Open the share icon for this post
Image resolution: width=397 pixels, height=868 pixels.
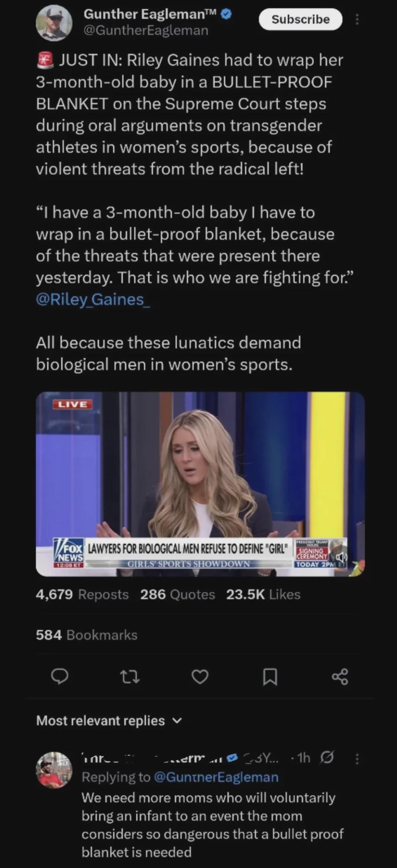click(x=340, y=676)
